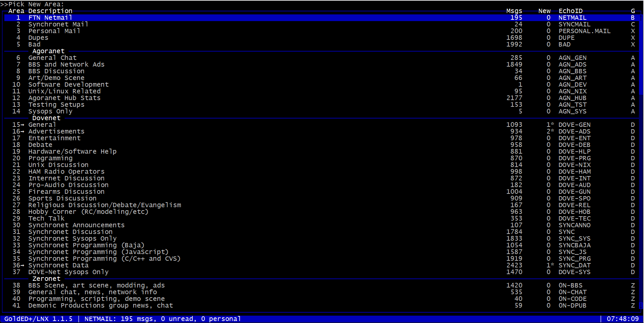Select Synchronet Announcements area
This screenshot has width=644, height=323.
322,225
